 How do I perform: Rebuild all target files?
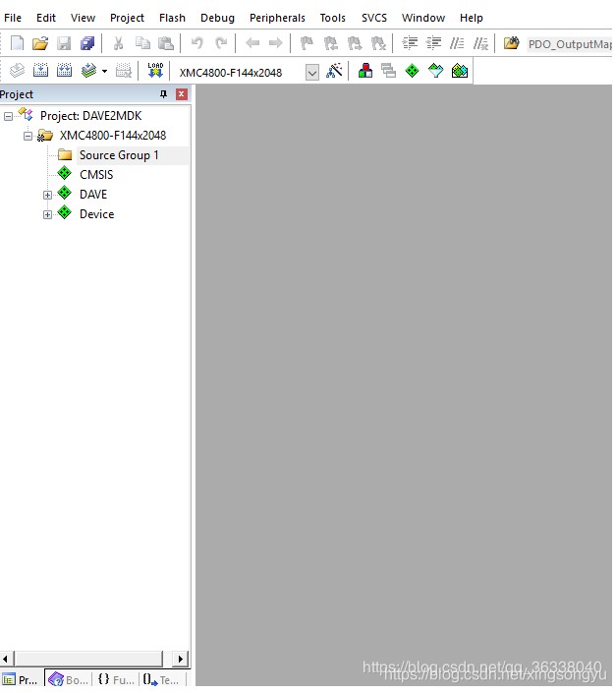pyautogui.click(x=65, y=71)
